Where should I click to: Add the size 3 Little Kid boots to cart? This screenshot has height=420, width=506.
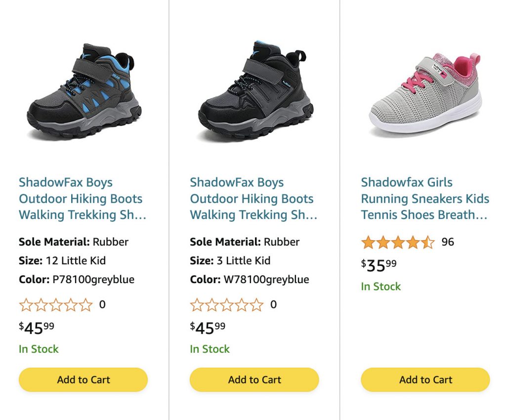click(254, 379)
